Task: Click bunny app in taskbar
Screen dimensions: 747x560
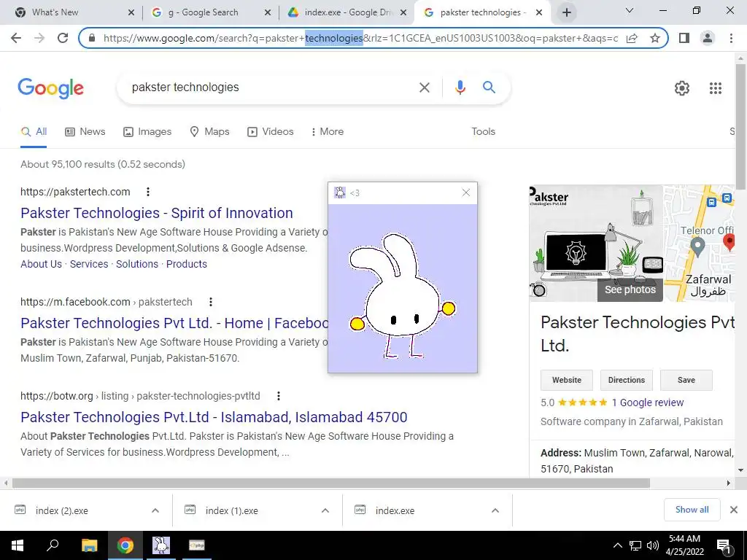Action: point(161,545)
